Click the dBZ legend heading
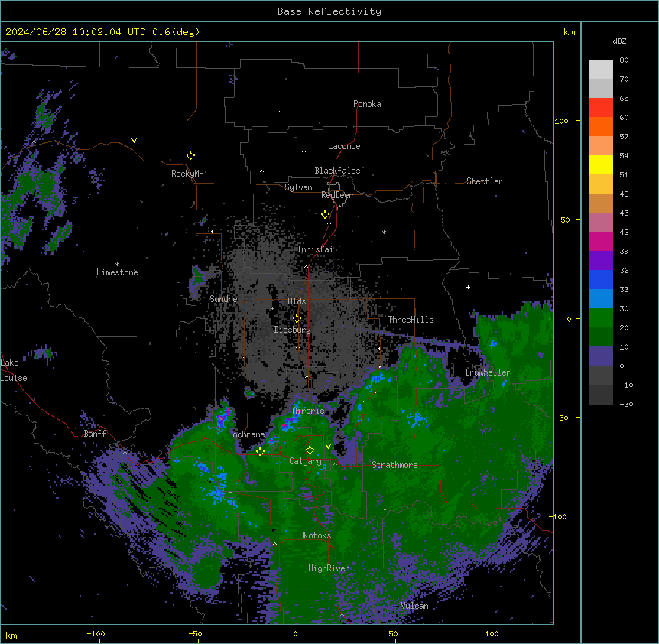This screenshot has height=644, width=659. coord(619,41)
